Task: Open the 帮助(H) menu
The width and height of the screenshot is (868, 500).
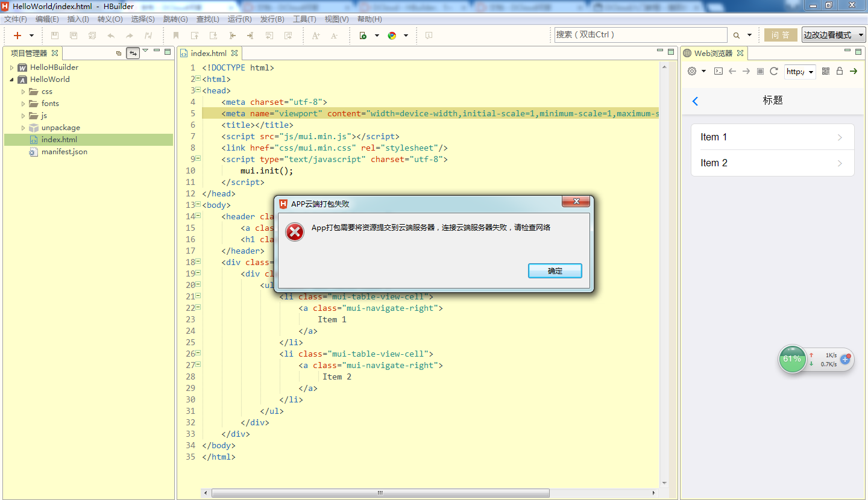Action: (x=370, y=19)
